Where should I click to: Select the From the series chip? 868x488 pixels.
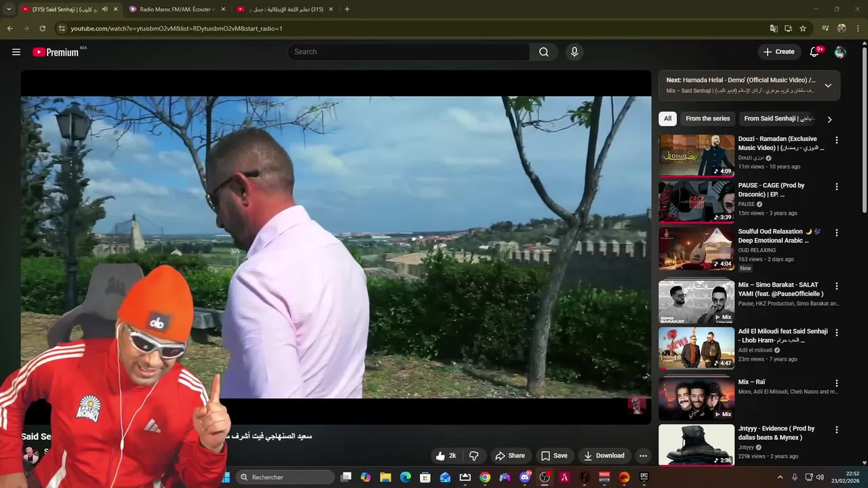(x=708, y=119)
